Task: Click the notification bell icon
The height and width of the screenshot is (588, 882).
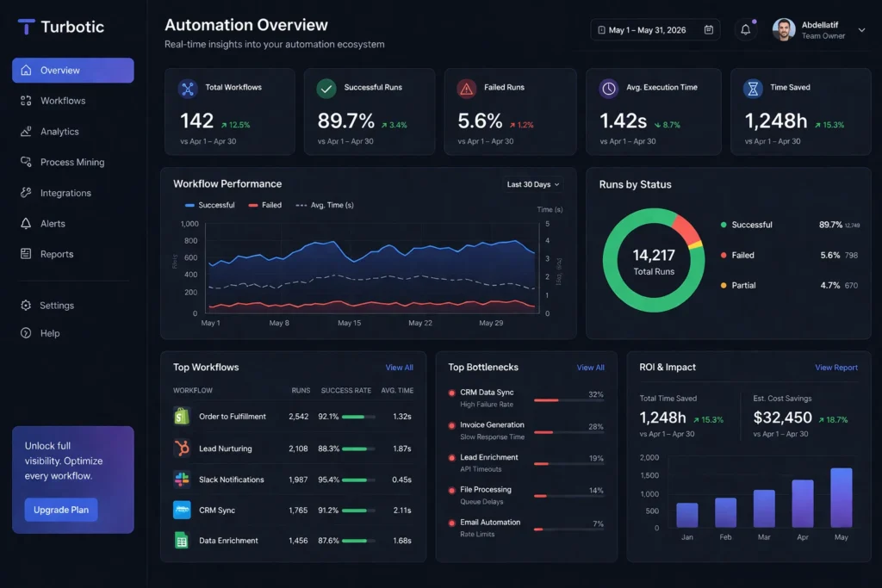Action: (745, 30)
